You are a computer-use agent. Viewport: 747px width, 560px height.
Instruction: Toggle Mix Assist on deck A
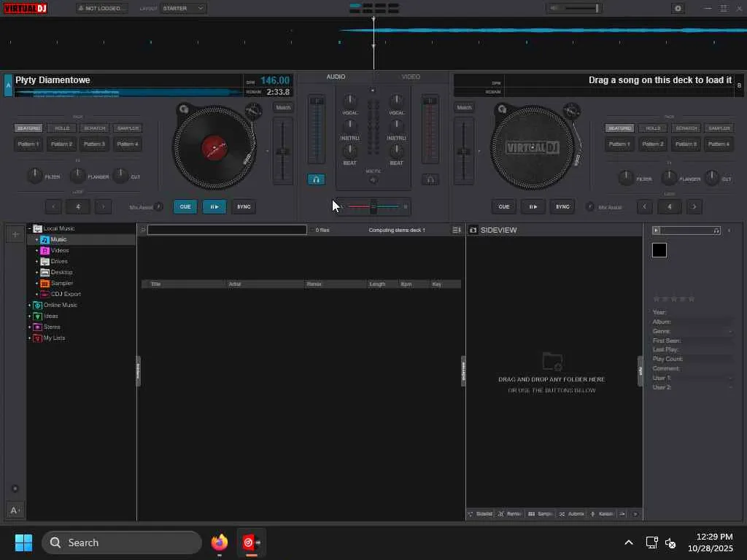click(x=158, y=206)
